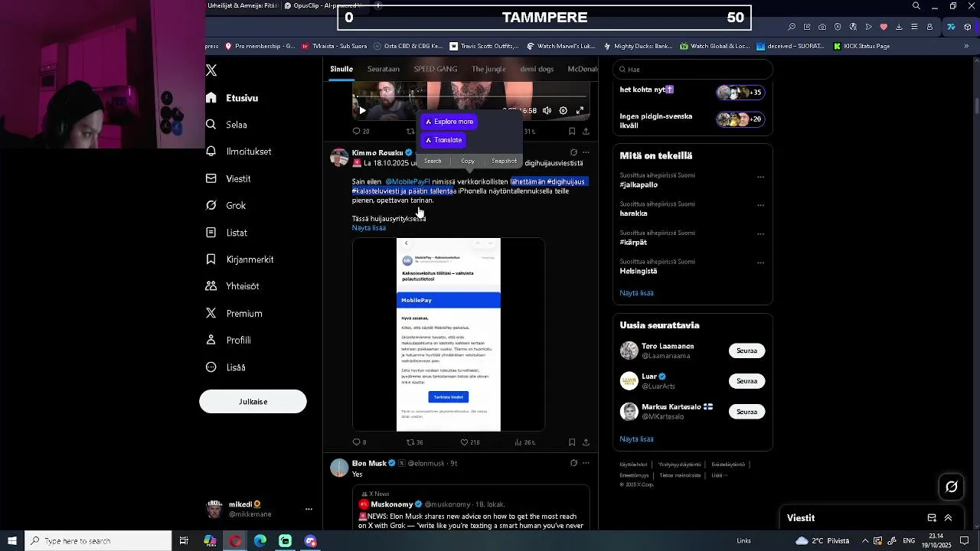Click Copy in the selection popup

tap(468, 161)
